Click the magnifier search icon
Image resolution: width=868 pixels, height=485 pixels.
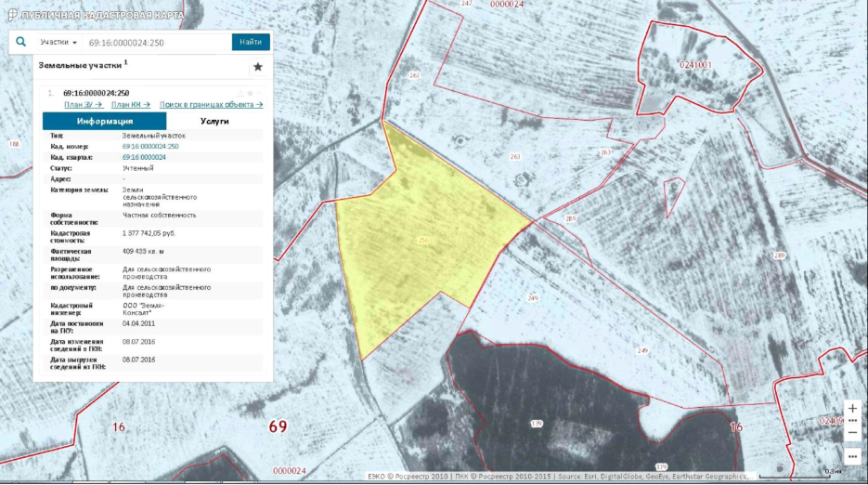click(x=21, y=42)
